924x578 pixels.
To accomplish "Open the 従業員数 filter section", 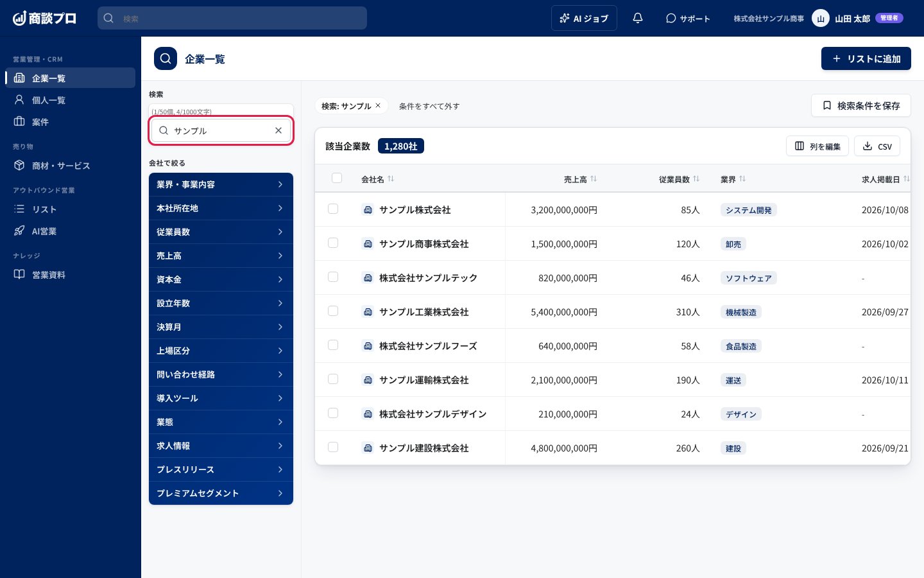I will tap(221, 232).
